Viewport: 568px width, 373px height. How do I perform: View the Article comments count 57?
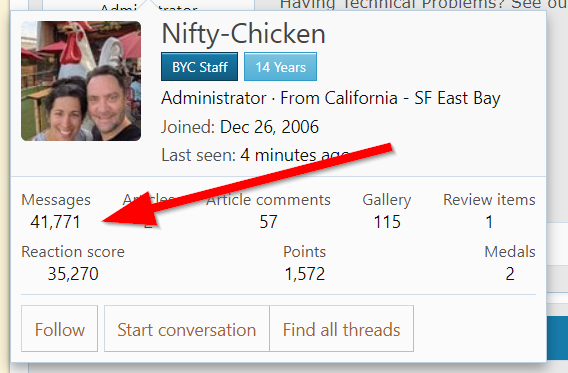point(268,222)
